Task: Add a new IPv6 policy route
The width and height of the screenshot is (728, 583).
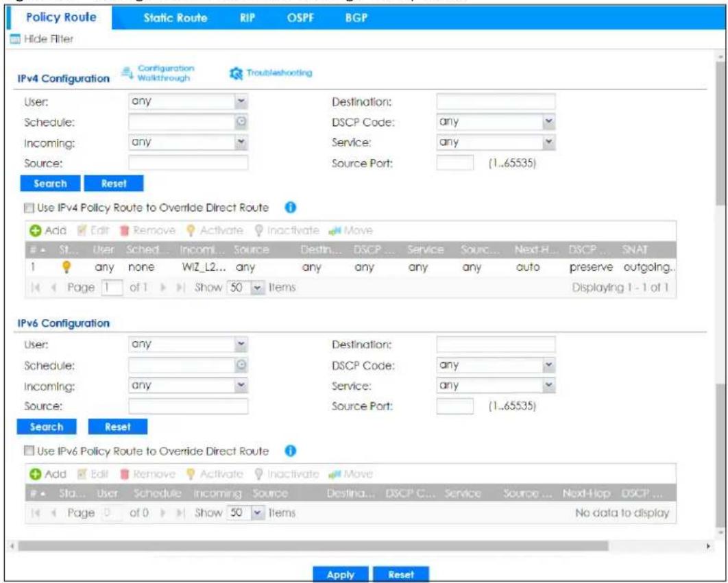Action: click(x=48, y=474)
